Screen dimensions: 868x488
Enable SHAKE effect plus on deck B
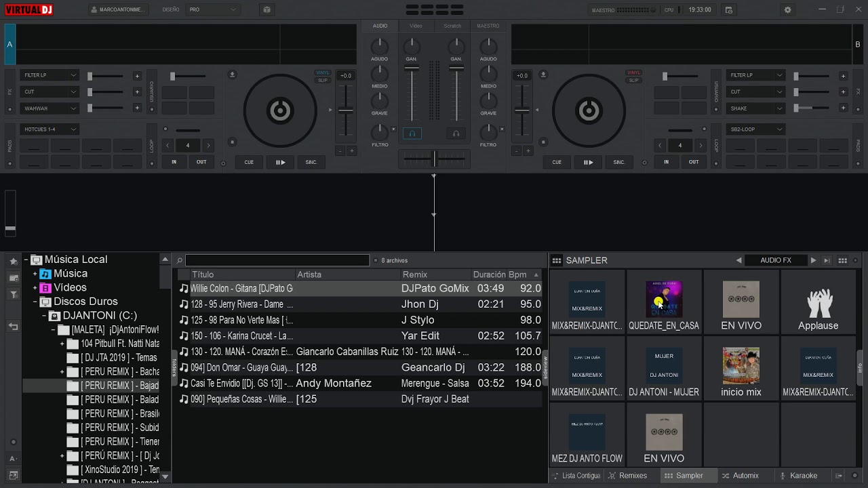coord(843,108)
